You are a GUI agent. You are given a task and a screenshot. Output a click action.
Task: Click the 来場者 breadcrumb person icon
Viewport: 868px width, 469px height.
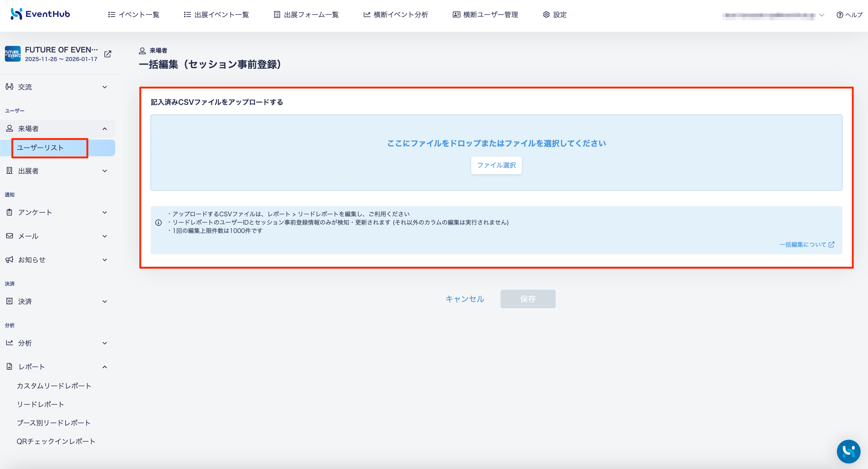click(x=142, y=51)
